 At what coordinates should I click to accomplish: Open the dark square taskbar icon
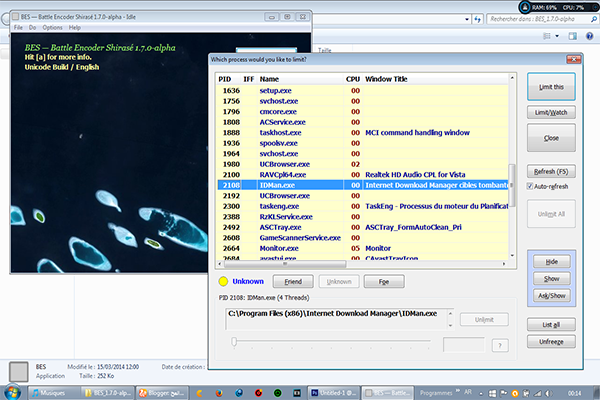click(x=297, y=393)
